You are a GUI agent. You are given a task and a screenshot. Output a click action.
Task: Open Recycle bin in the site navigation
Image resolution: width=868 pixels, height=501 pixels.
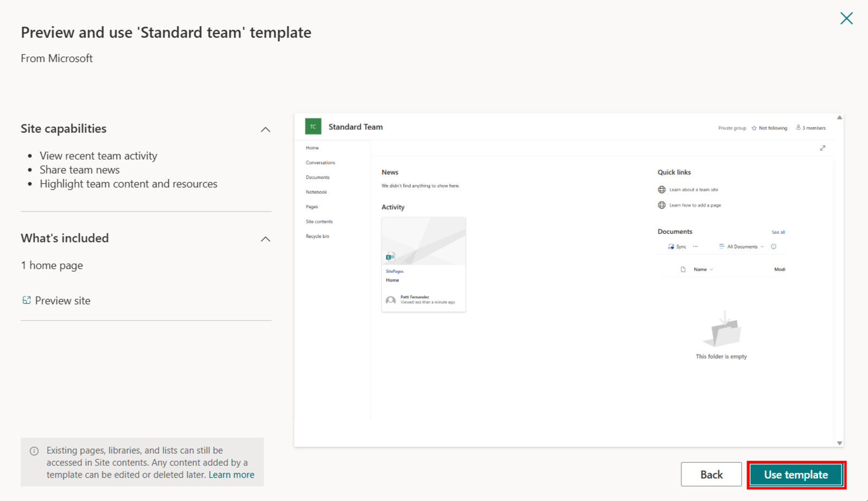pos(317,236)
